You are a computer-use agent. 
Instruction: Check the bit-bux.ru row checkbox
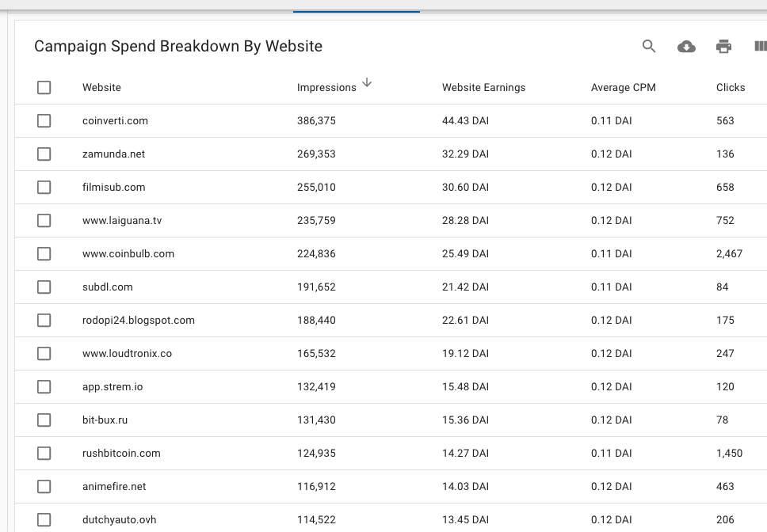44,420
